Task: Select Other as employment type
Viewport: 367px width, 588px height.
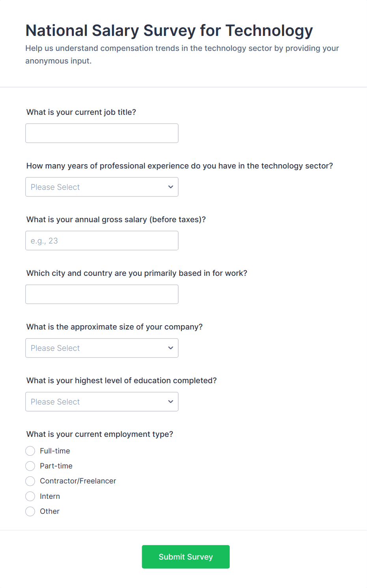Action: [30, 511]
